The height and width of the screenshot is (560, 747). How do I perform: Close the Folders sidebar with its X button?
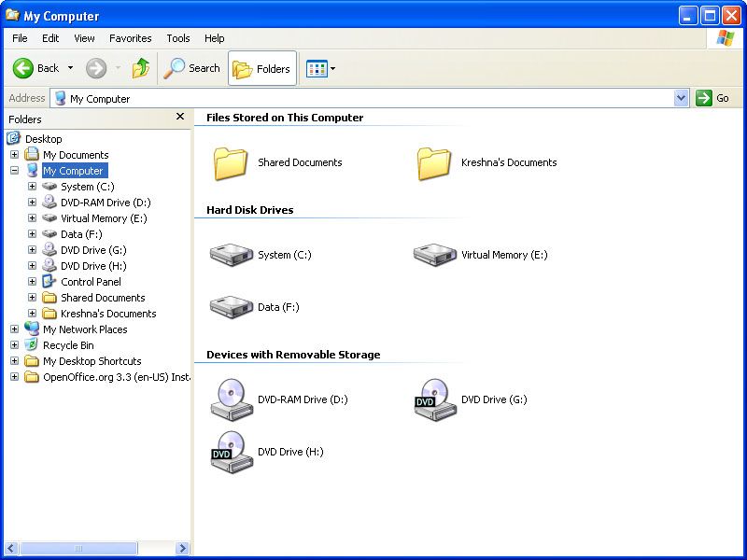coord(178,117)
